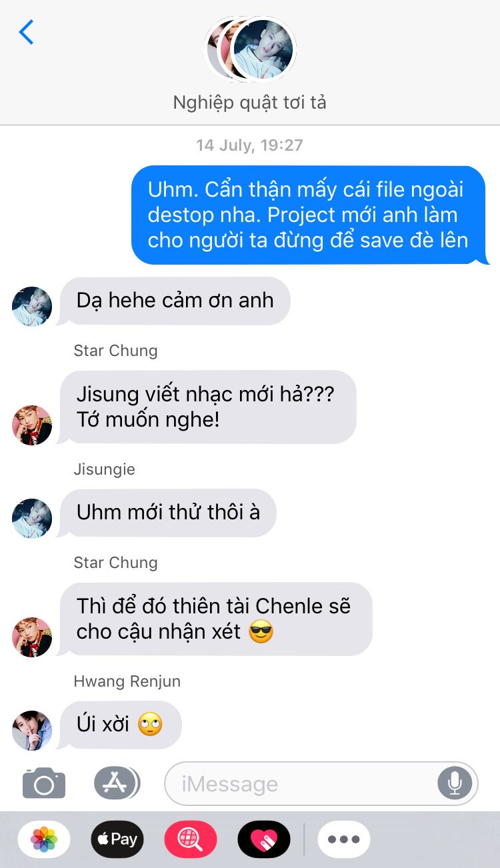Toggle the App Store apps drawer icon

pyautogui.click(x=117, y=783)
